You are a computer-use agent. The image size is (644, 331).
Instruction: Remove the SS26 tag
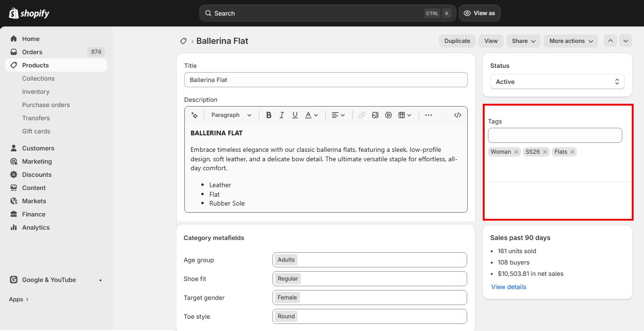click(x=545, y=152)
